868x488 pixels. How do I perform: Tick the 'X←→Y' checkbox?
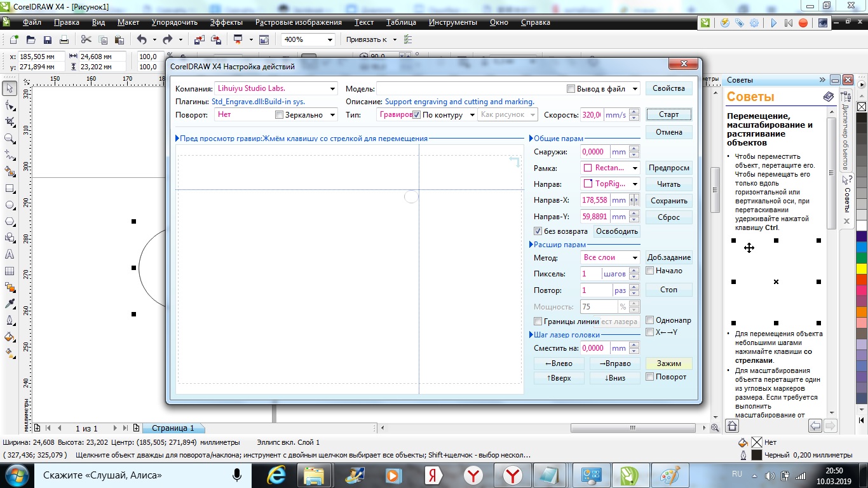click(650, 332)
